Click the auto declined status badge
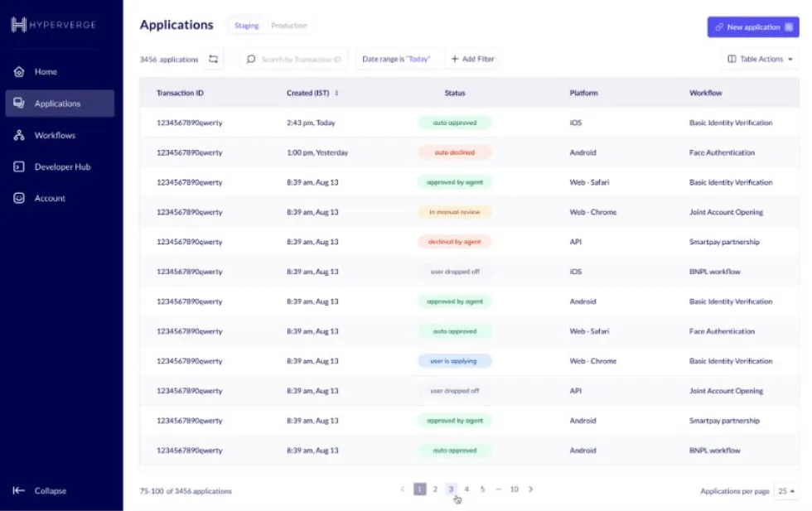Image resolution: width=812 pixels, height=511 pixels. (454, 152)
